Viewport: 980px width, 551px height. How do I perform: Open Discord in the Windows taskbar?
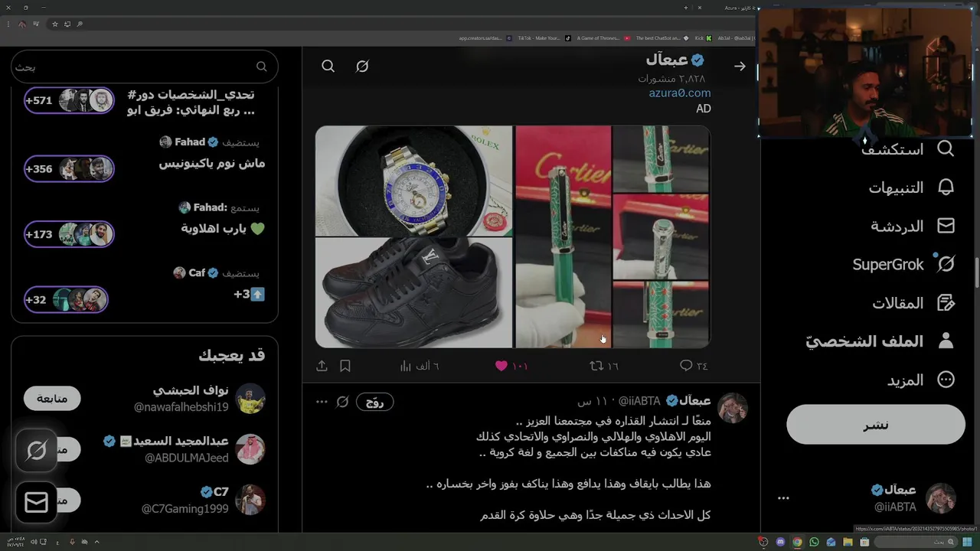[780, 542]
